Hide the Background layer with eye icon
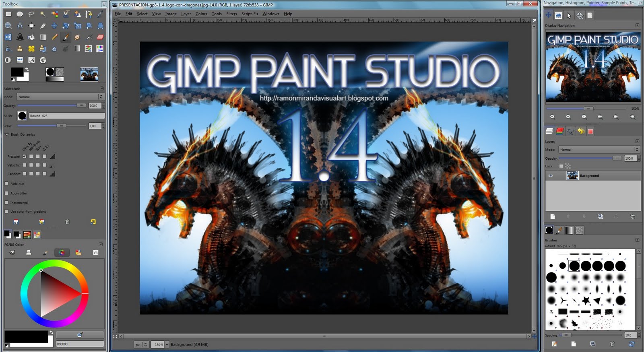The width and height of the screenshot is (644, 352). point(551,176)
